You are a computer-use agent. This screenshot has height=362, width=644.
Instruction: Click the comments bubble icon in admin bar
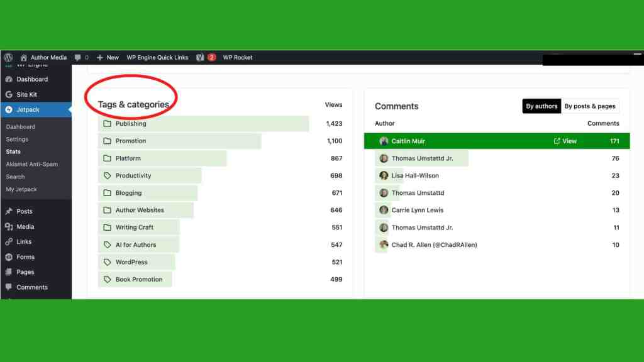point(77,57)
